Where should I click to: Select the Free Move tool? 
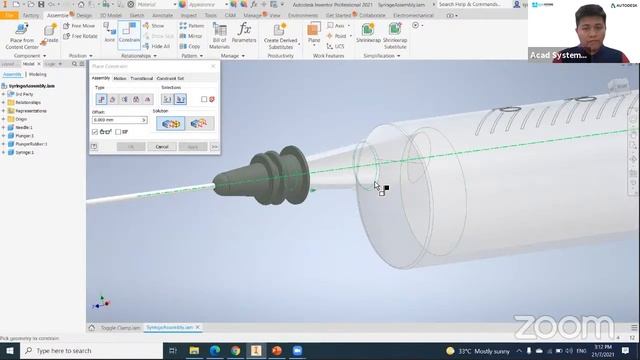tap(80, 26)
